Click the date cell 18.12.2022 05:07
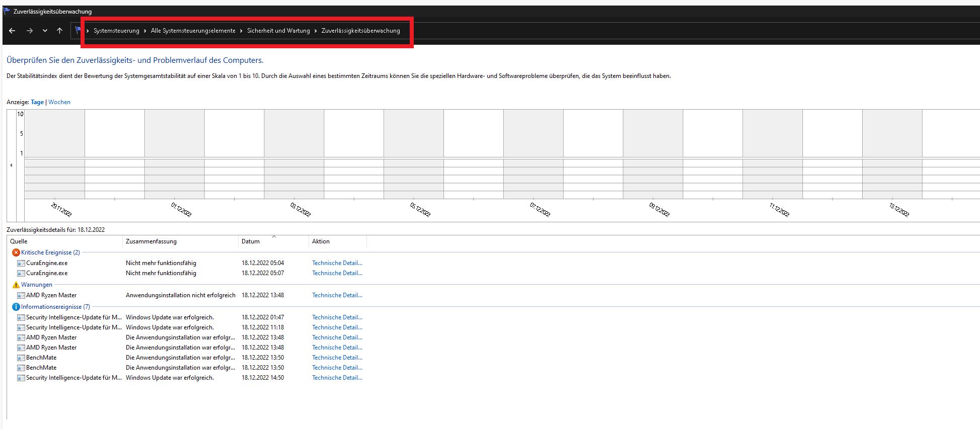This screenshot has width=980, height=429. (x=263, y=273)
